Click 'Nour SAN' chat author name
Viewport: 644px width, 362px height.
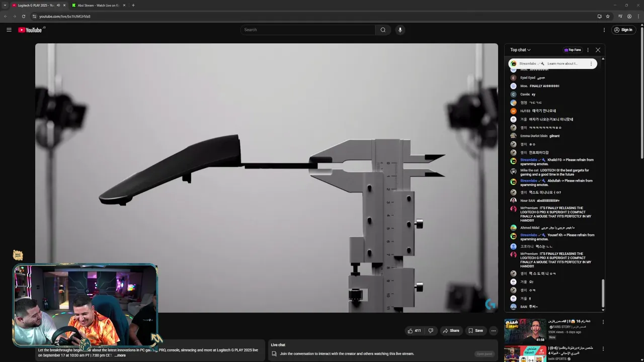coord(527,201)
